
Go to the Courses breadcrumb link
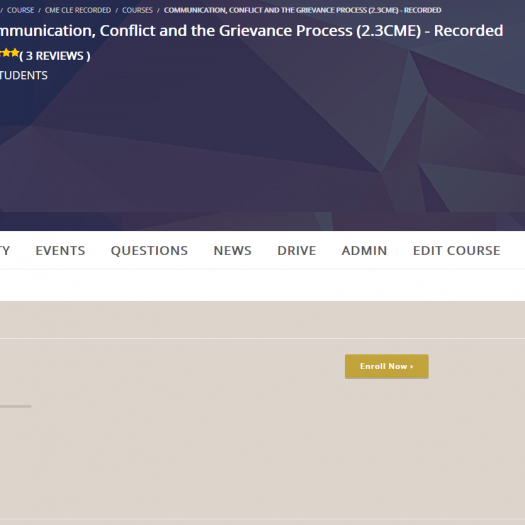point(137,10)
